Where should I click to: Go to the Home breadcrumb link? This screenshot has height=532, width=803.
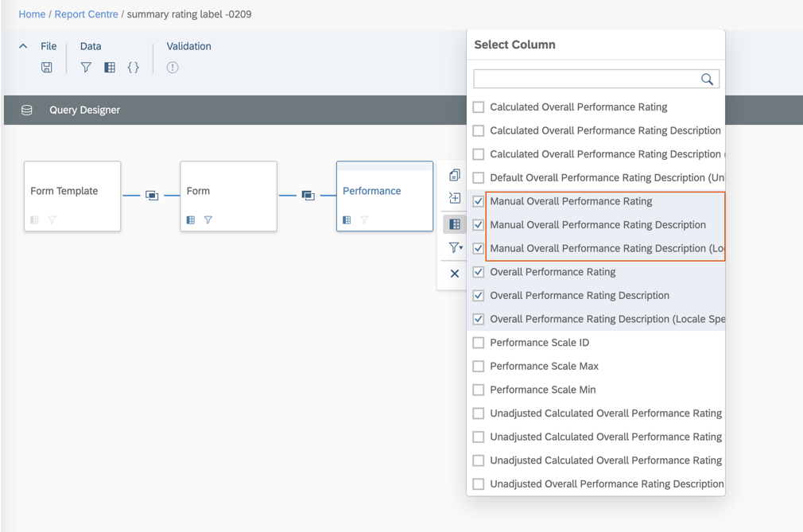click(32, 14)
